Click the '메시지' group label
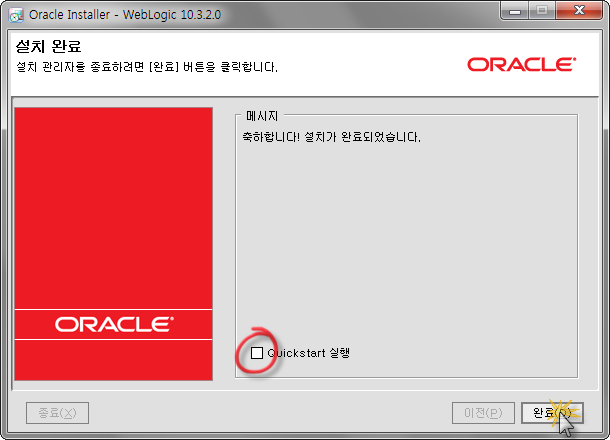This screenshot has width=610, height=440. coord(262,116)
